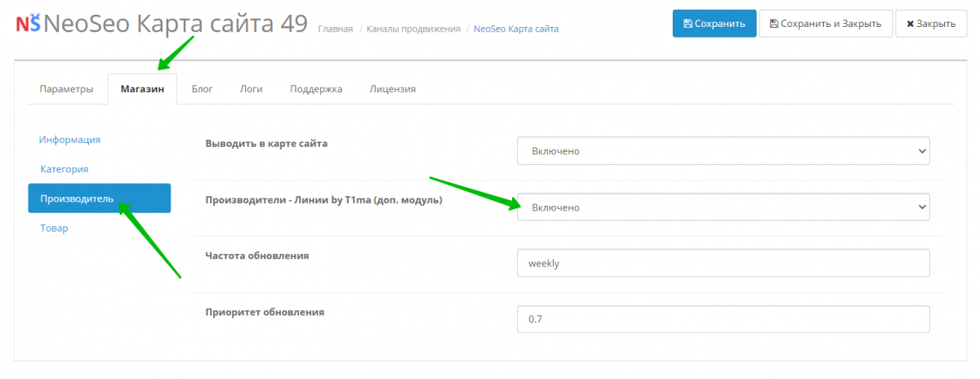Open the Поддержка tab
This screenshot has height=379, width=980.
pyautogui.click(x=316, y=89)
